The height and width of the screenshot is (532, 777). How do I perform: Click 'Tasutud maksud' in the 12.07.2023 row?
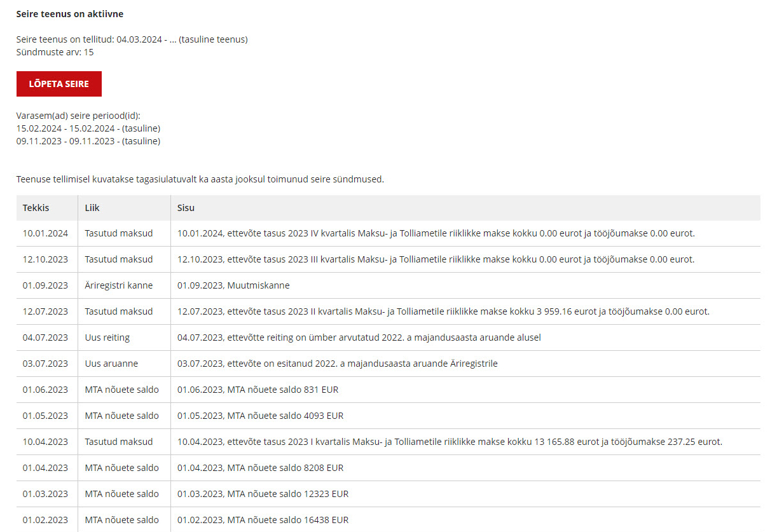[x=119, y=311]
